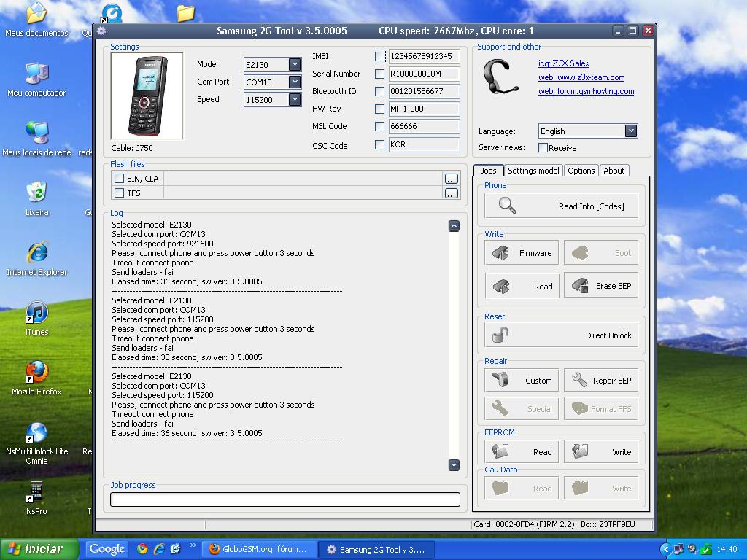Switch to the About tab
Image resolution: width=747 pixels, height=560 pixels.
pyautogui.click(x=614, y=171)
